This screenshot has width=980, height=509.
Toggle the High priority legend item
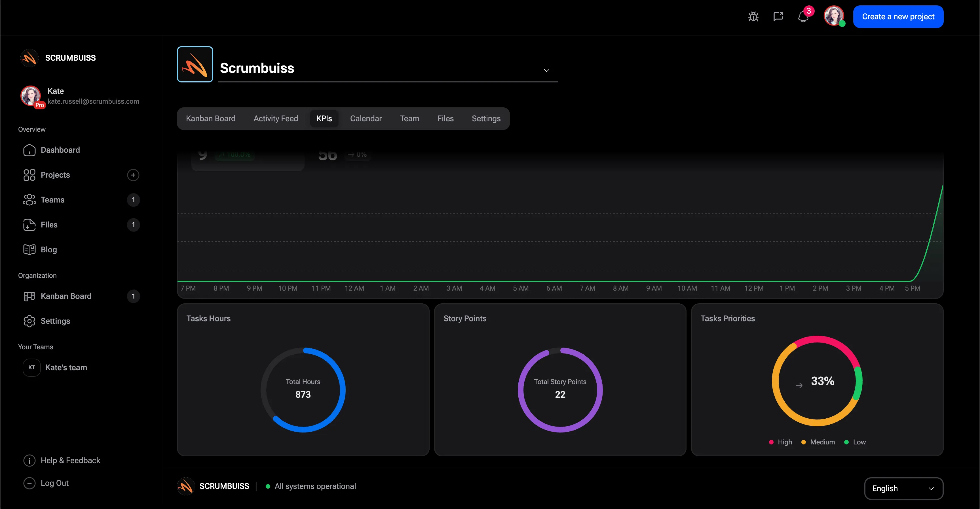(780, 442)
